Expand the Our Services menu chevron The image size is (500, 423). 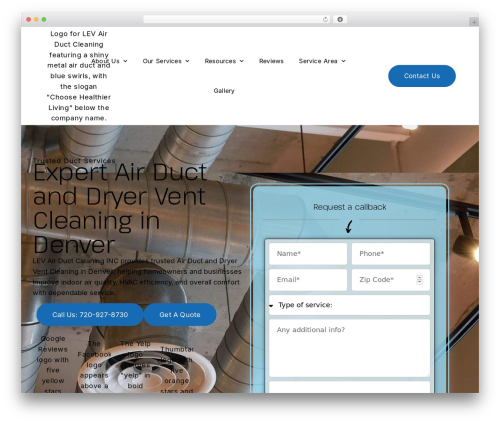tap(187, 61)
